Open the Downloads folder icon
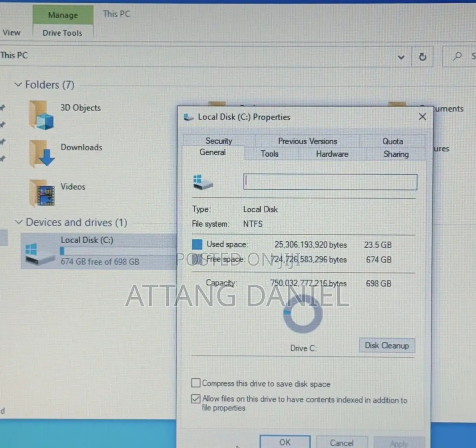This screenshot has width=476, height=448. (42, 154)
